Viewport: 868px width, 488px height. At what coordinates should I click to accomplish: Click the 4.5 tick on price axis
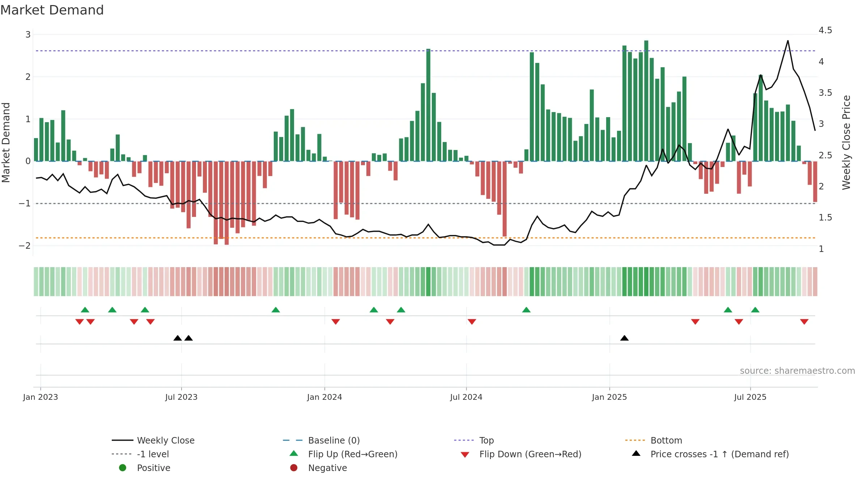(x=825, y=30)
